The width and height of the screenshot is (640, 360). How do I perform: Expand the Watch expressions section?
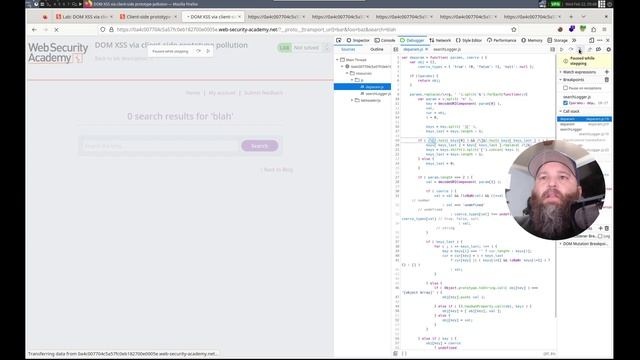(579, 72)
